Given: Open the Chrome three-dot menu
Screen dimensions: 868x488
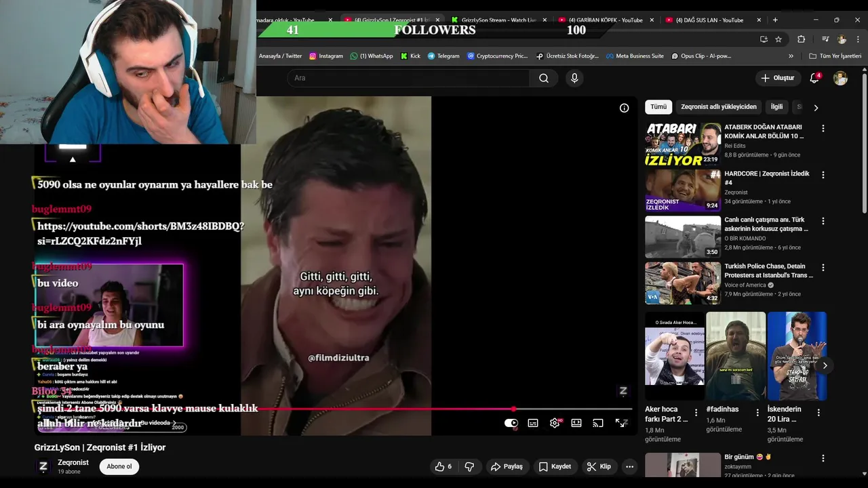Looking at the screenshot, I should point(857,39).
